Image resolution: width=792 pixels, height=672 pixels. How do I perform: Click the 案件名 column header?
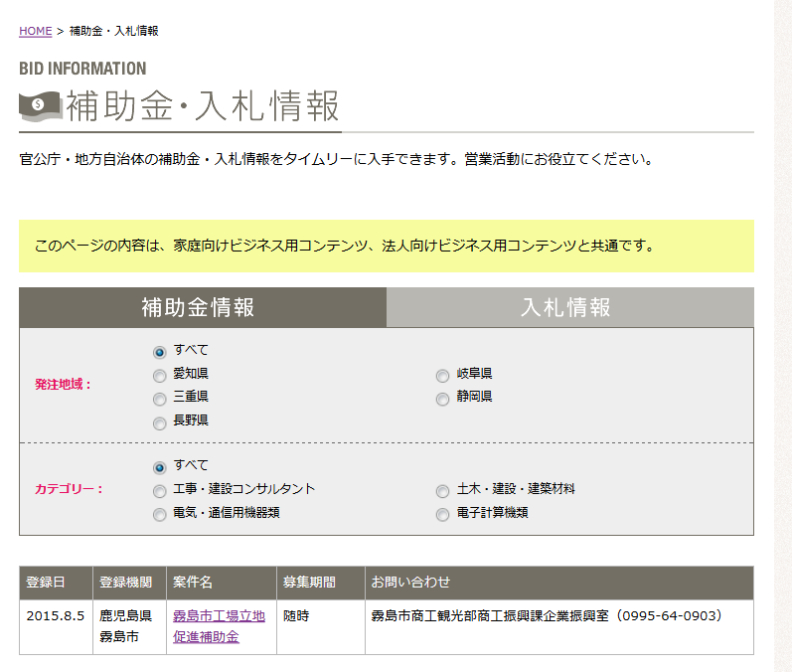click(x=193, y=583)
